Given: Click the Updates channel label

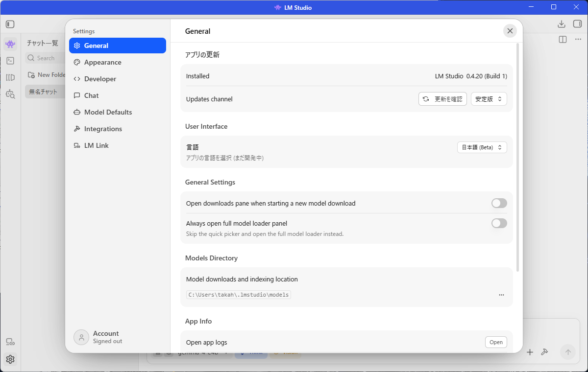Looking at the screenshot, I should pyautogui.click(x=209, y=99).
